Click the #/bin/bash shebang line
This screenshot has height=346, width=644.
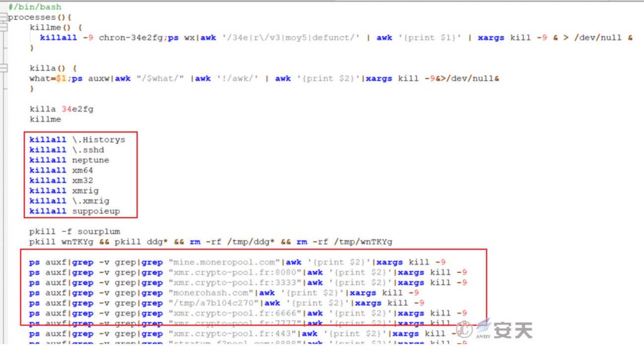pos(35,7)
